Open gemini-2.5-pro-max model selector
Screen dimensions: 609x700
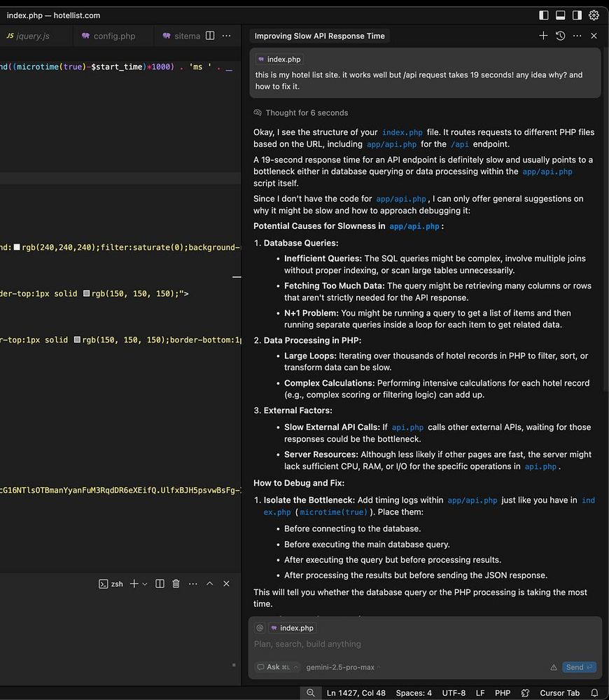tap(343, 667)
